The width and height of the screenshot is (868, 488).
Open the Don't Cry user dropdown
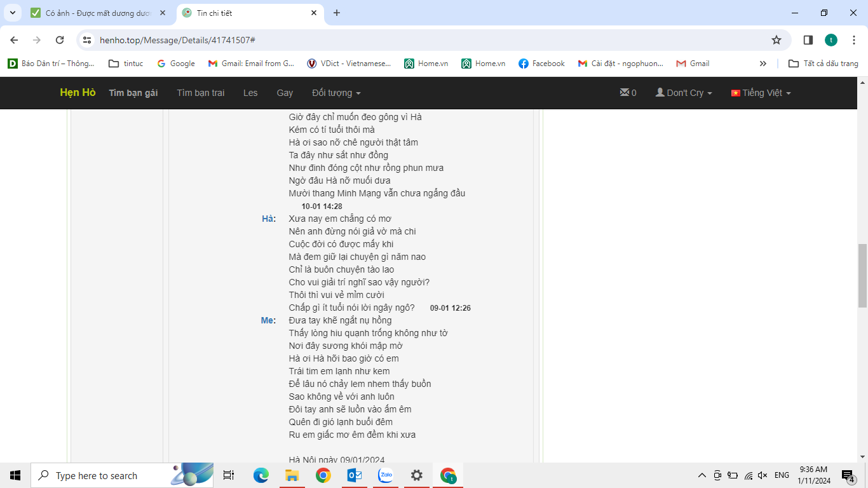pos(684,93)
